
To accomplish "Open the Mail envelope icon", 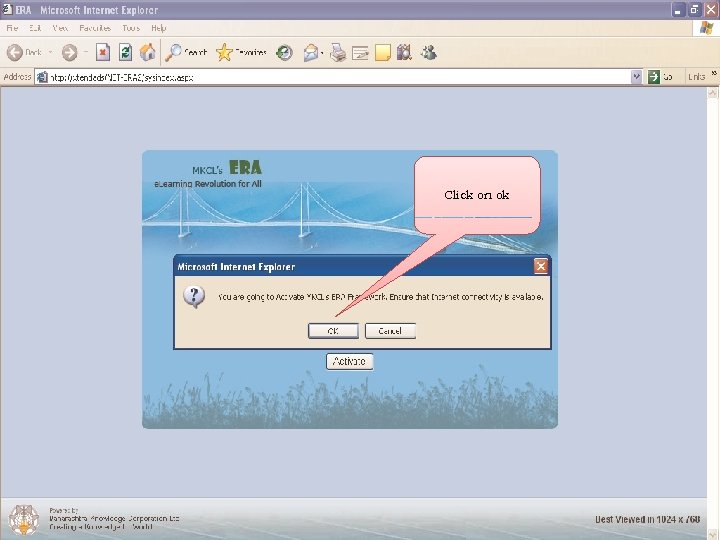I will 310,53.
